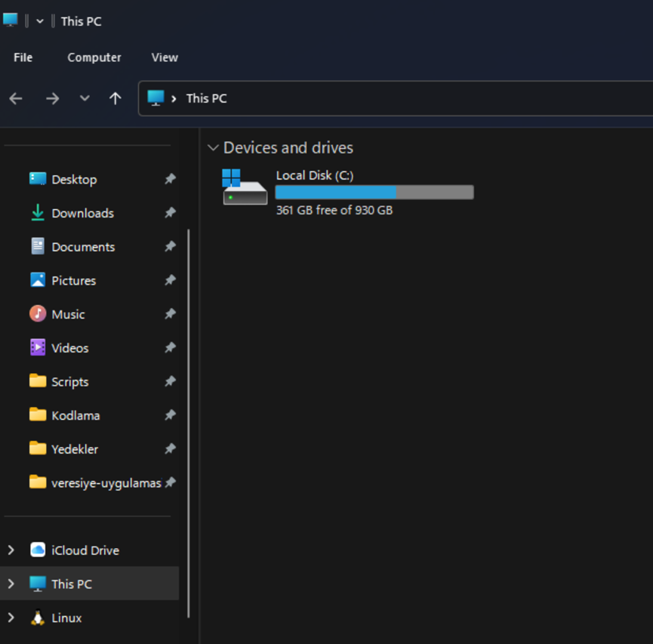Expand the This PC tree node

pos(11,584)
